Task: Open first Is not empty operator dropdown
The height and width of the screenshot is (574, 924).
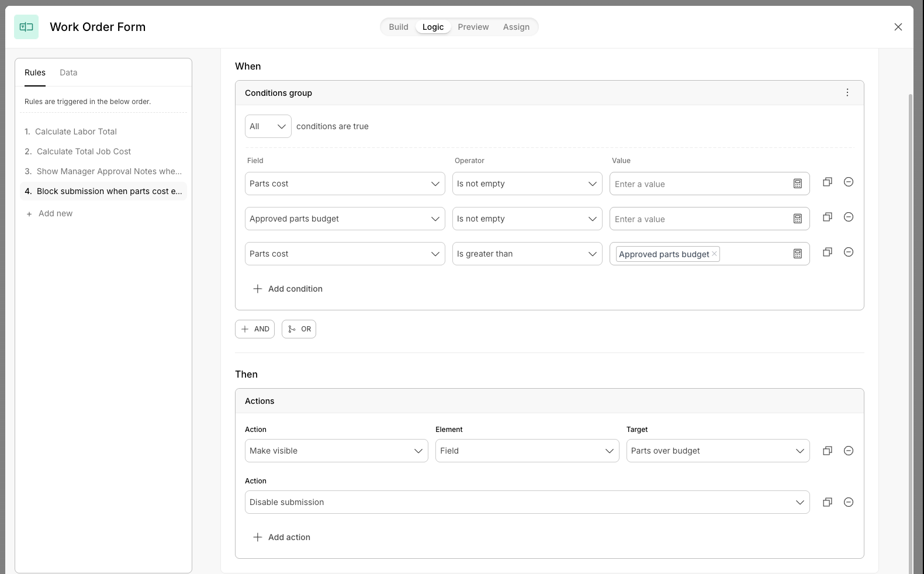Action: click(x=527, y=184)
